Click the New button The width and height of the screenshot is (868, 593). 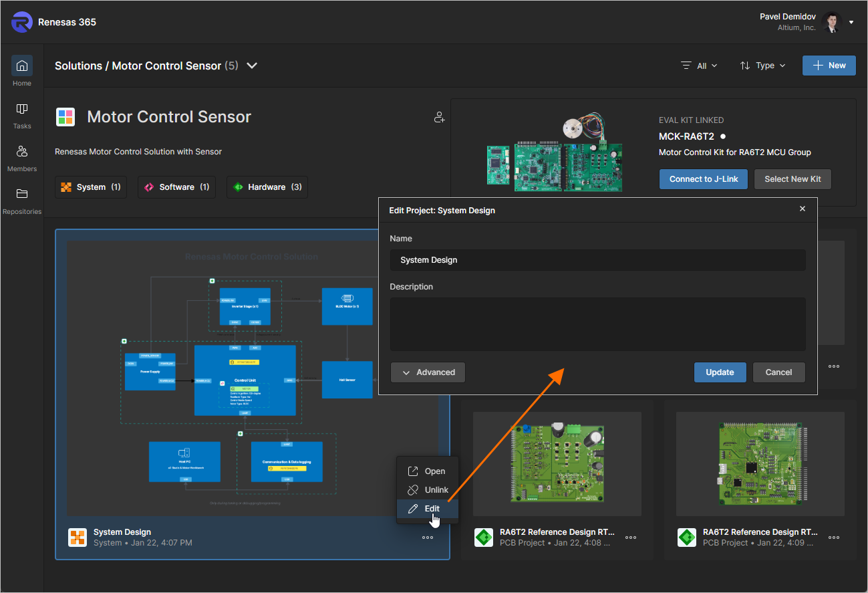point(829,66)
